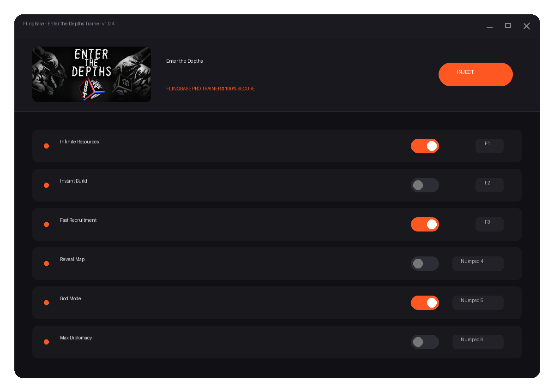554x392 pixels.
Task: Click the status dot next to God Mode
Action: tap(46, 303)
